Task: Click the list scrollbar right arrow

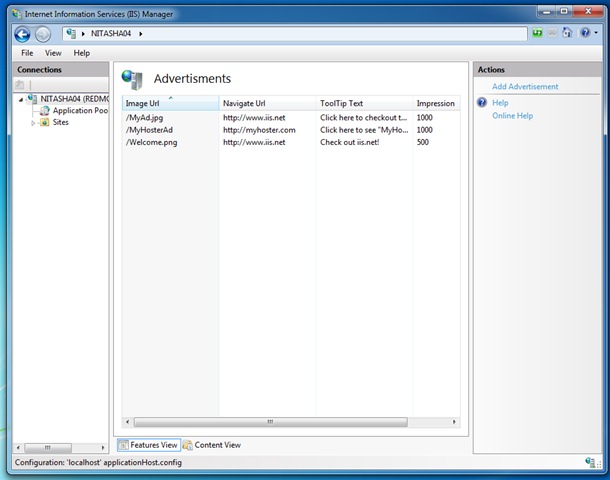Action: pos(454,422)
